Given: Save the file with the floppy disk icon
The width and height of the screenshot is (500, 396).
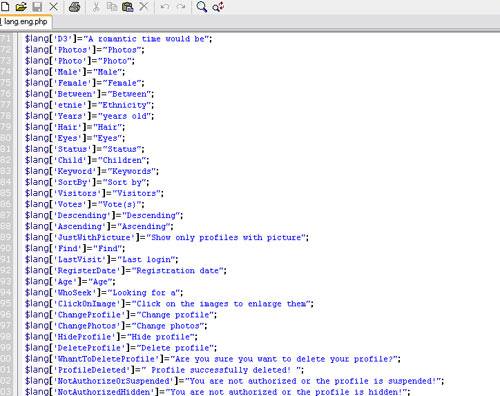Looking at the screenshot, I should (37, 7).
